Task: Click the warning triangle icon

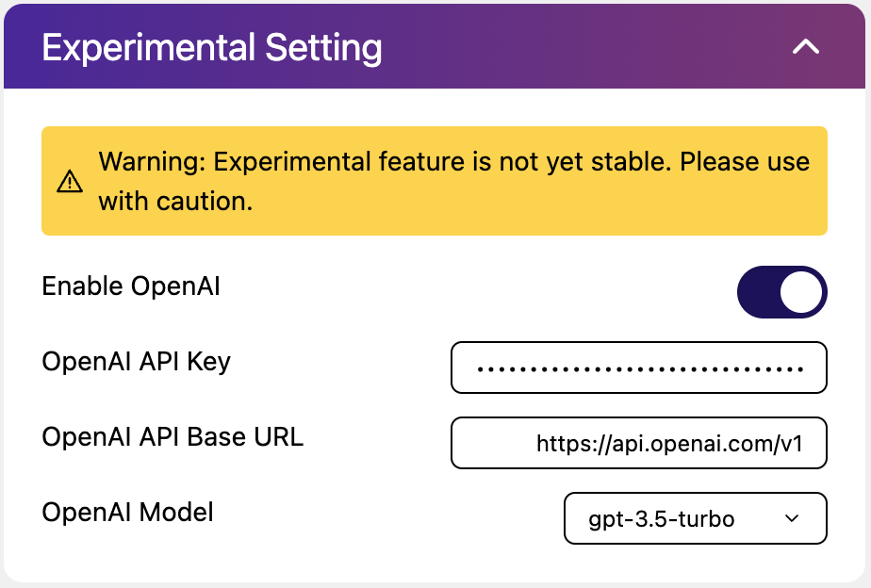Action: coord(70,182)
